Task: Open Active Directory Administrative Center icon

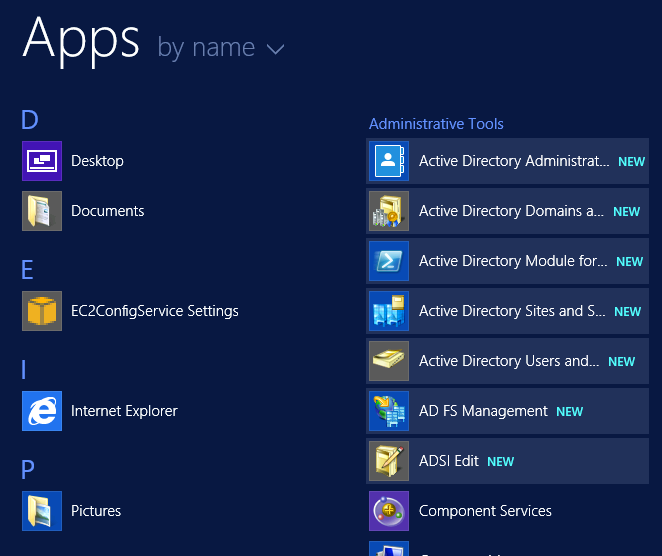Action: [x=389, y=161]
